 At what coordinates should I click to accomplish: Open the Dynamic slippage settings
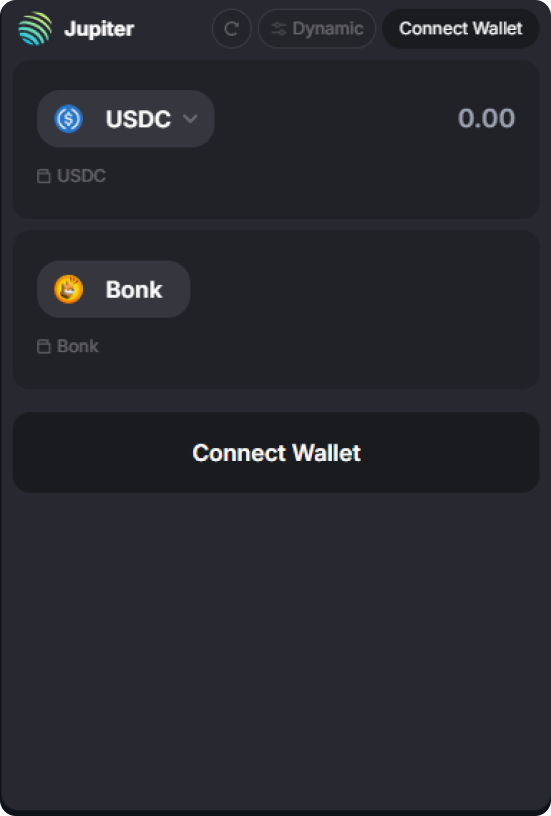click(x=317, y=29)
